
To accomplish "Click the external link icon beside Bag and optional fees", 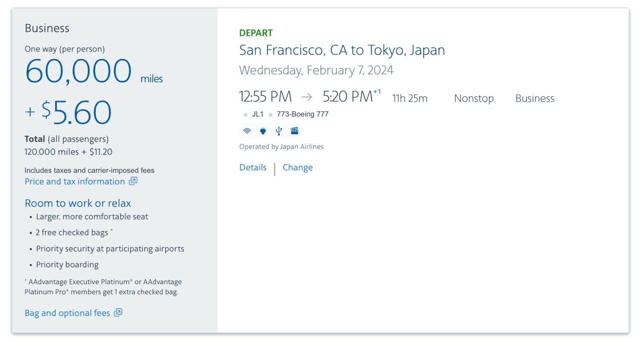I will (x=118, y=313).
